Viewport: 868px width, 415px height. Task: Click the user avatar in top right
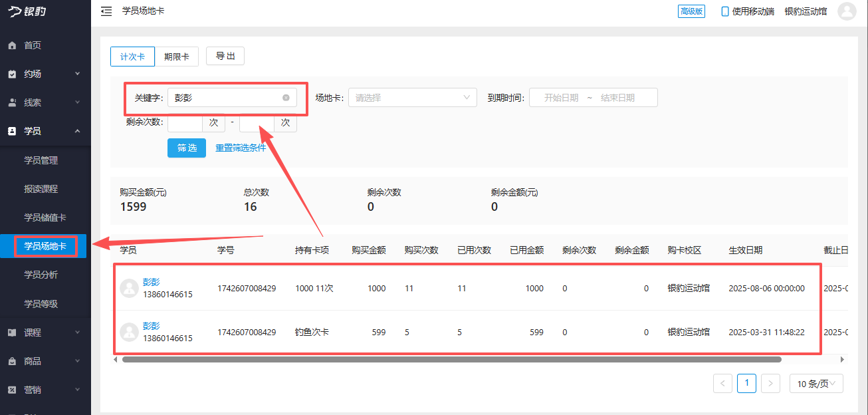click(x=847, y=11)
